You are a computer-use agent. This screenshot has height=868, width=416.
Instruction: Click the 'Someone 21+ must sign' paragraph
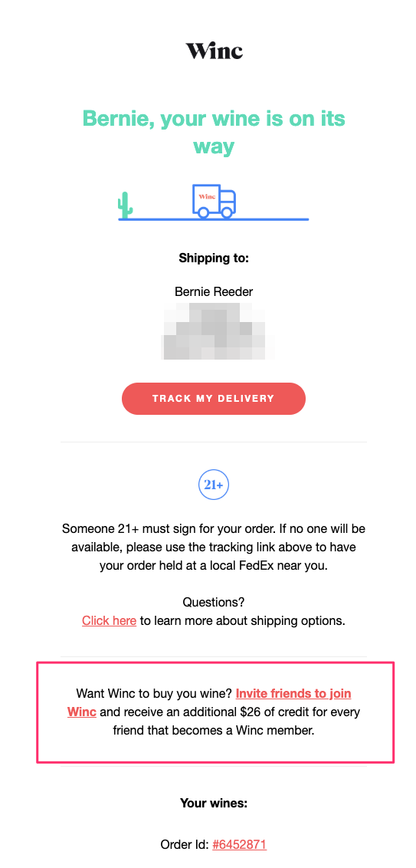[x=214, y=547]
